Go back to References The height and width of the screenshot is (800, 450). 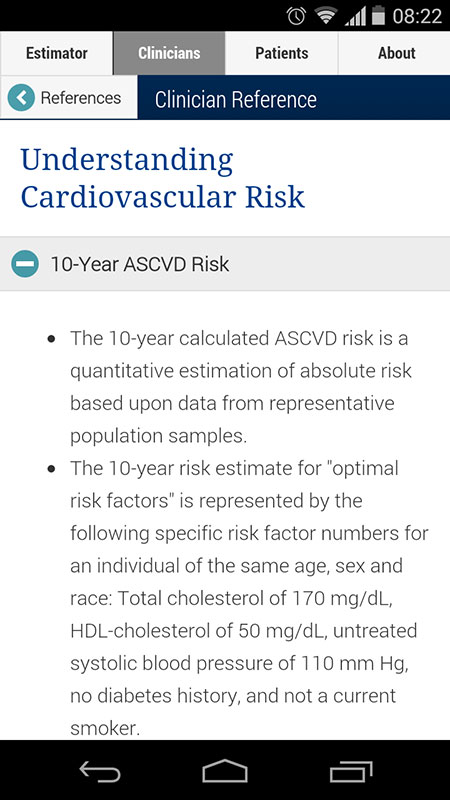tap(69, 97)
